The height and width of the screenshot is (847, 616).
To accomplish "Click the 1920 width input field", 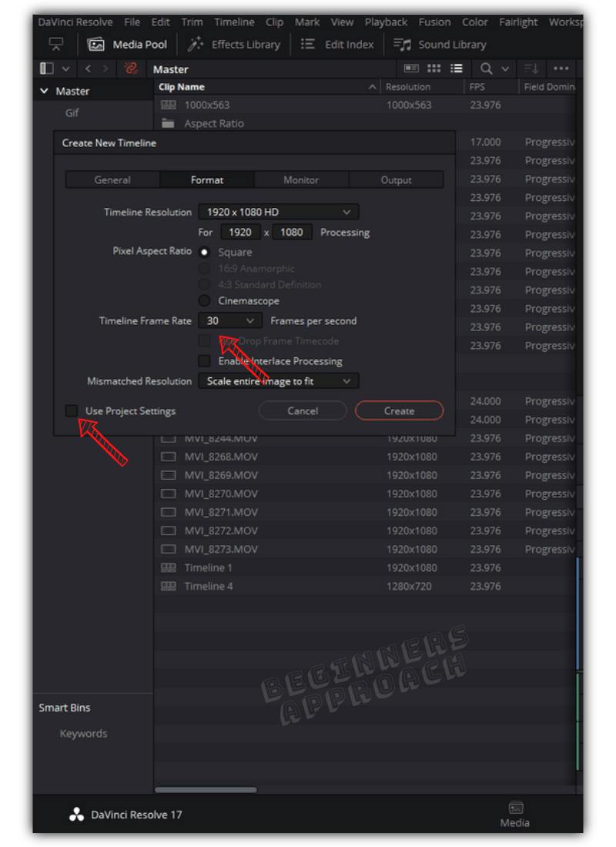I will 240,233.
